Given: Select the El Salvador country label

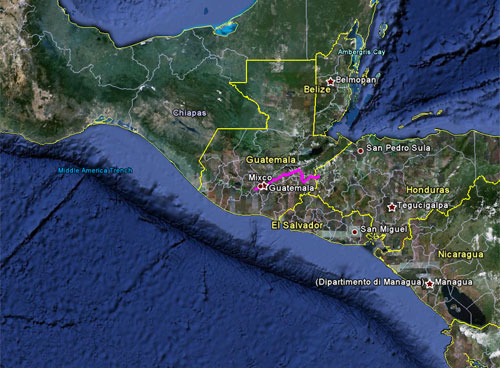Looking at the screenshot, I should (x=297, y=225).
